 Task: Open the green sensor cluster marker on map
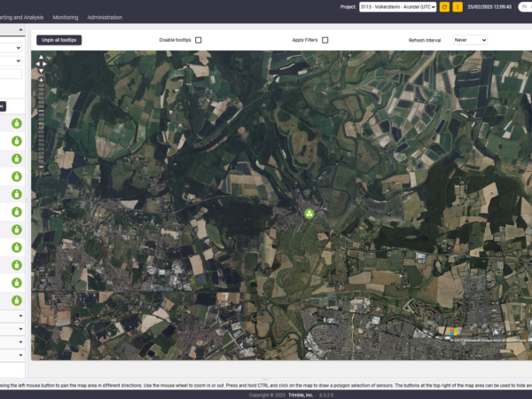coord(309,214)
